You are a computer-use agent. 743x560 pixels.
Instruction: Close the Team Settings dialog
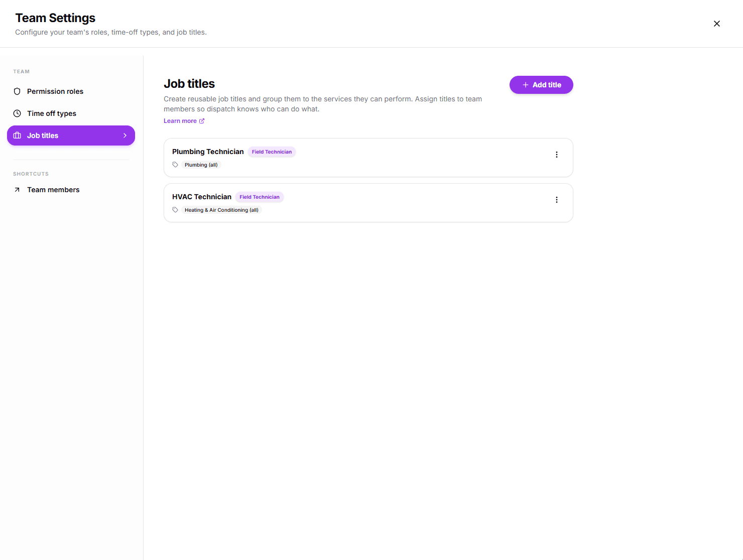[x=716, y=24]
